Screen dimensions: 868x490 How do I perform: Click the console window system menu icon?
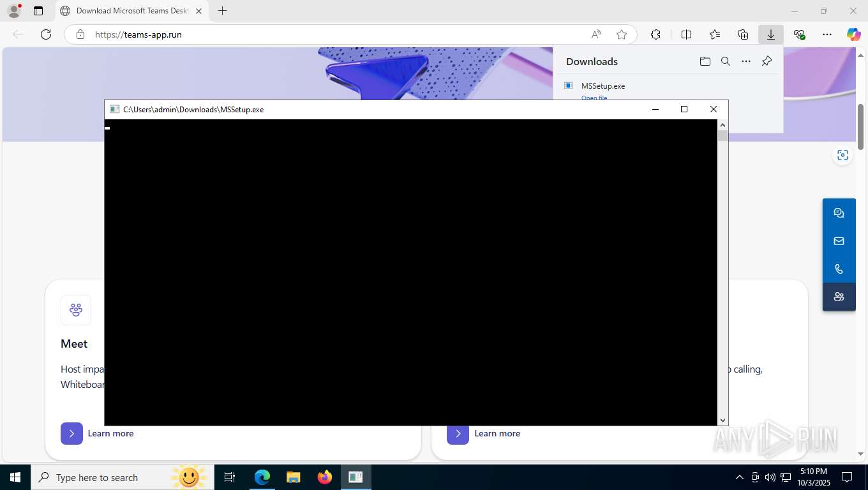click(x=114, y=109)
